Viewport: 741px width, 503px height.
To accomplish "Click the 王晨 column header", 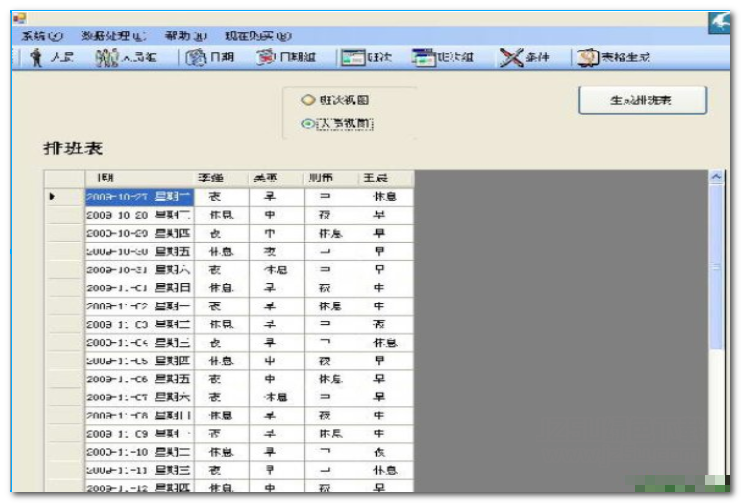I will point(386,178).
